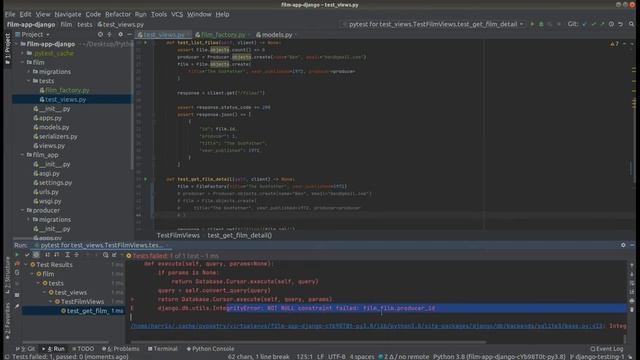Collapse Test Results root node
This screenshot has width=640, height=360.
(26, 264)
